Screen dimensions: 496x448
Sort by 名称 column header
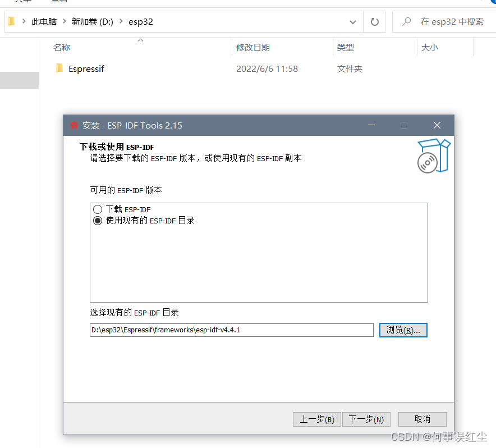coord(62,48)
